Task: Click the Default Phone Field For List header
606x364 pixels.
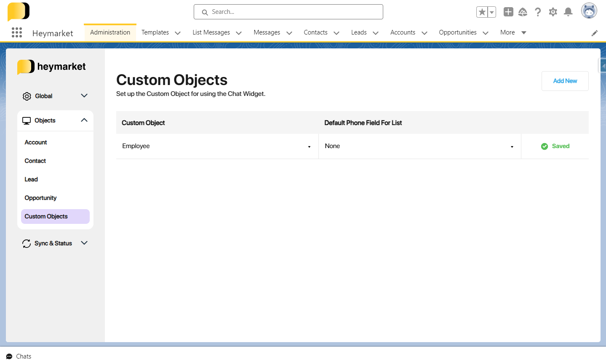Action: 363,123
